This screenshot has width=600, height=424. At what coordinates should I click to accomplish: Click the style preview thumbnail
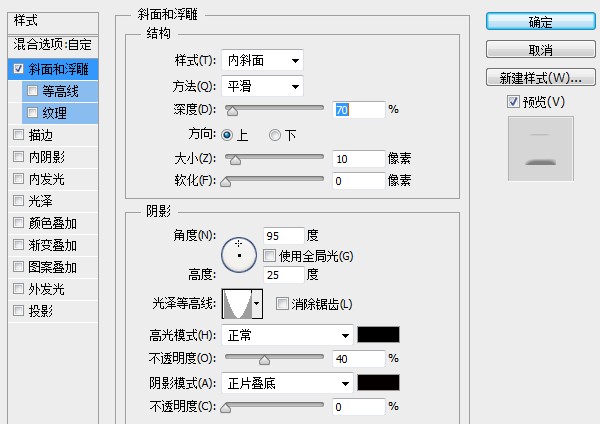tap(541, 148)
